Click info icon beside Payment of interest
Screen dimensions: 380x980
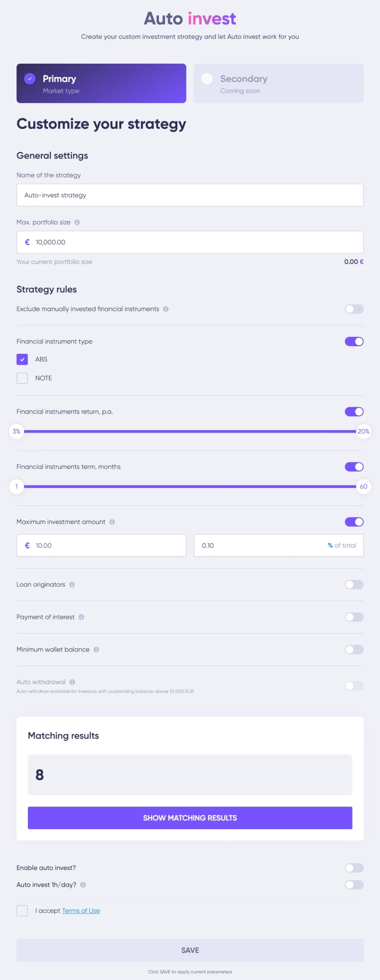[81, 617]
